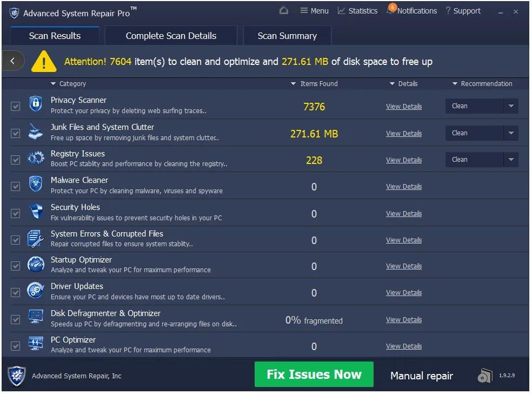Image resolution: width=532 pixels, height=394 pixels.
Task: Click the PC Optimizer sliders monitor icon
Action: 36,343
